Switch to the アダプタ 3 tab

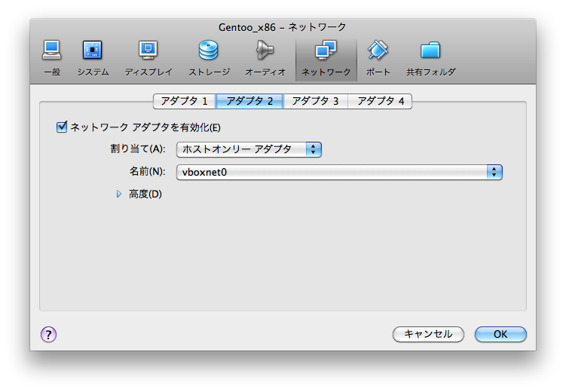click(x=315, y=101)
